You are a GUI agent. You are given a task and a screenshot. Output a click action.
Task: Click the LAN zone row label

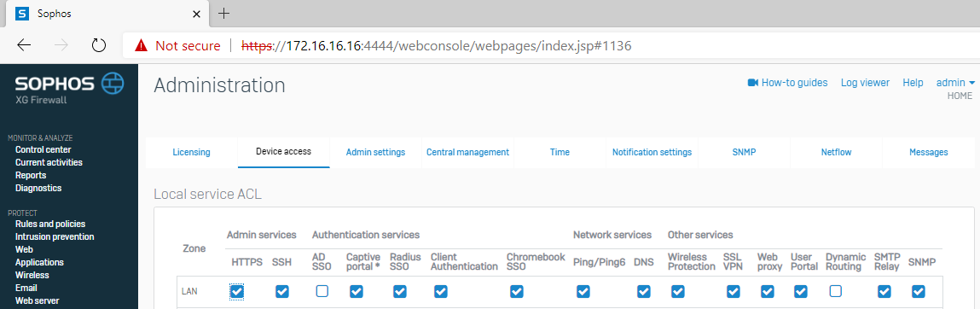pyautogui.click(x=188, y=291)
